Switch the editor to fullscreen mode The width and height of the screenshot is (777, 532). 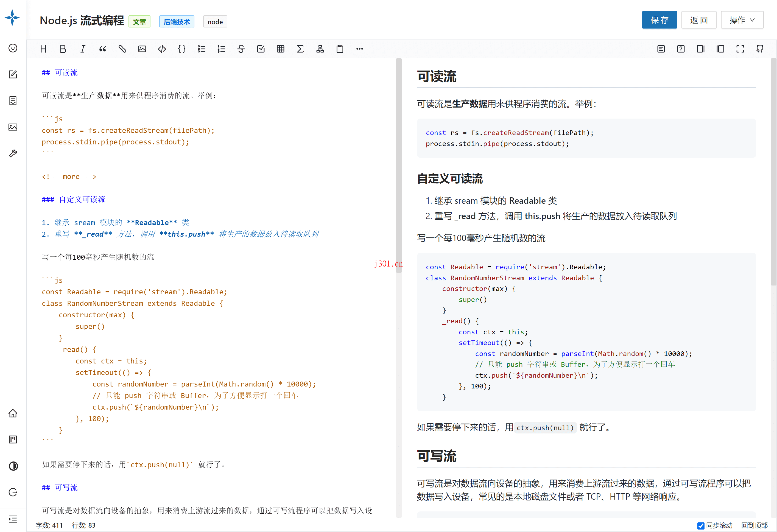pos(740,49)
